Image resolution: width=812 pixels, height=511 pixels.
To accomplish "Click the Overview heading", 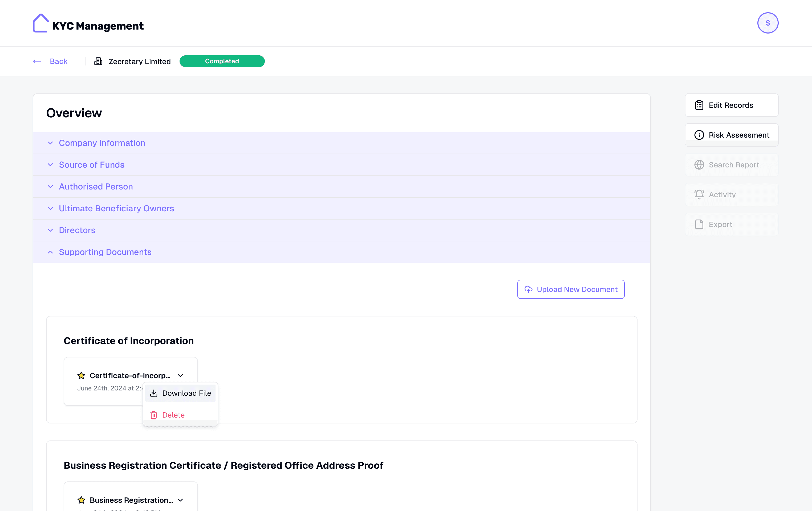I will (x=74, y=113).
